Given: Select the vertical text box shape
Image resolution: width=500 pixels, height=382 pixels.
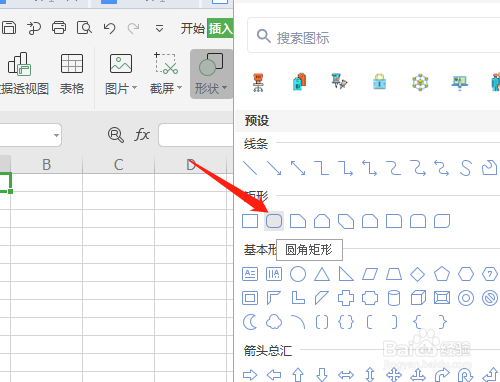Looking at the screenshot, I should [274, 274].
